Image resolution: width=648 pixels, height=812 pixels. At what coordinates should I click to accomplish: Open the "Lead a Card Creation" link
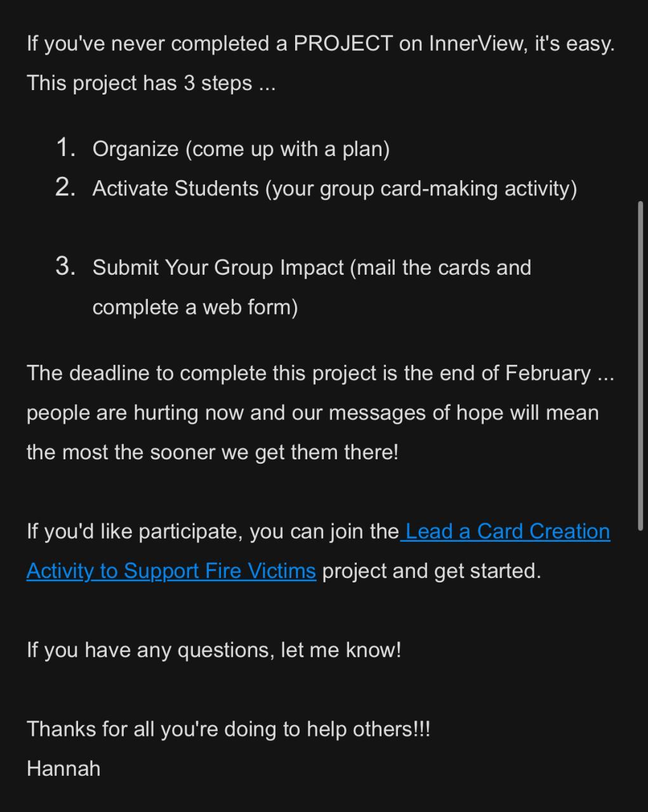(507, 531)
